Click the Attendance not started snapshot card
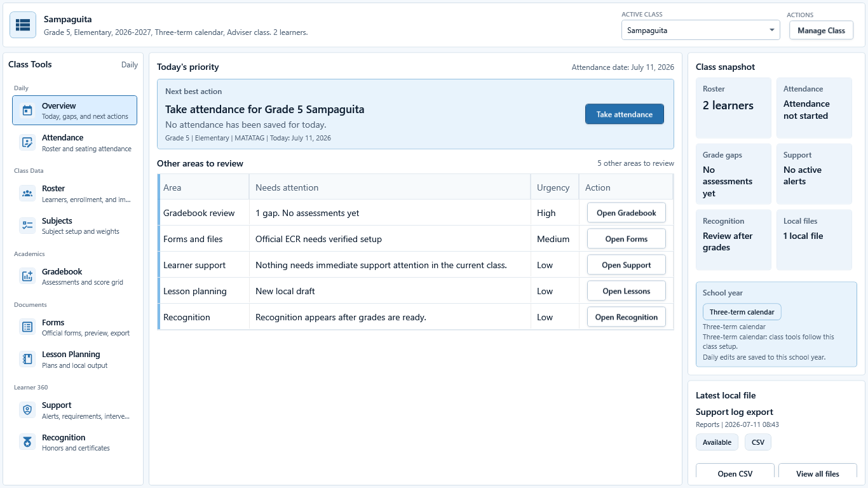This screenshot has width=868, height=488. (x=814, y=107)
